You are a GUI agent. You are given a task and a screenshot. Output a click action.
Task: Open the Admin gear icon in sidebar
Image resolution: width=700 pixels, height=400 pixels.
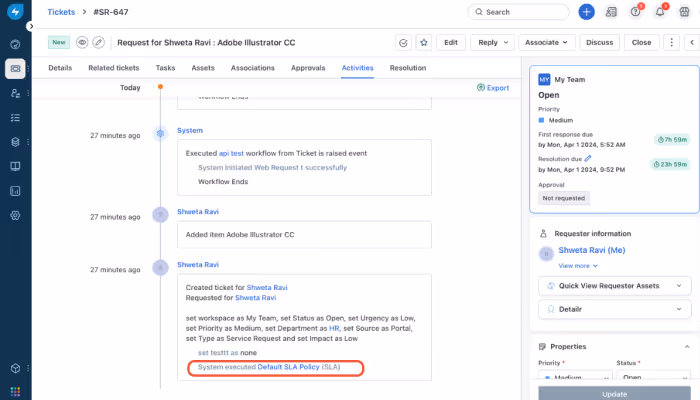[x=15, y=215]
